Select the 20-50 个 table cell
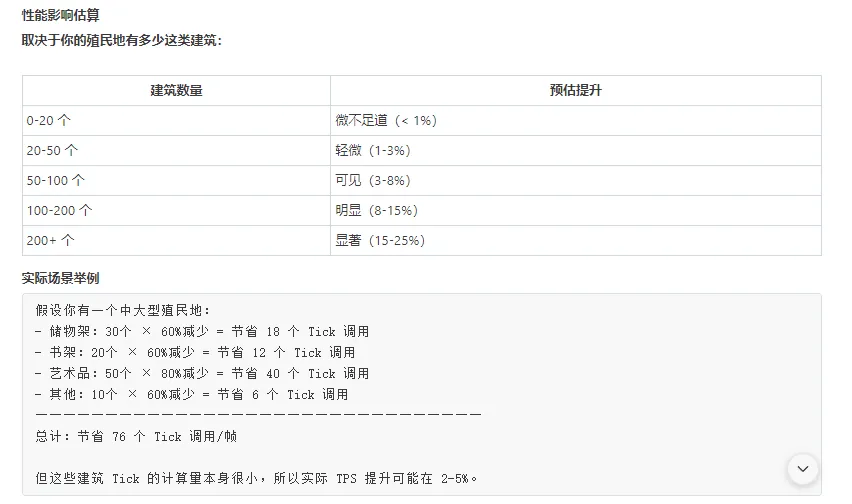Viewport: 852px width, 504px height. click(52, 150)
